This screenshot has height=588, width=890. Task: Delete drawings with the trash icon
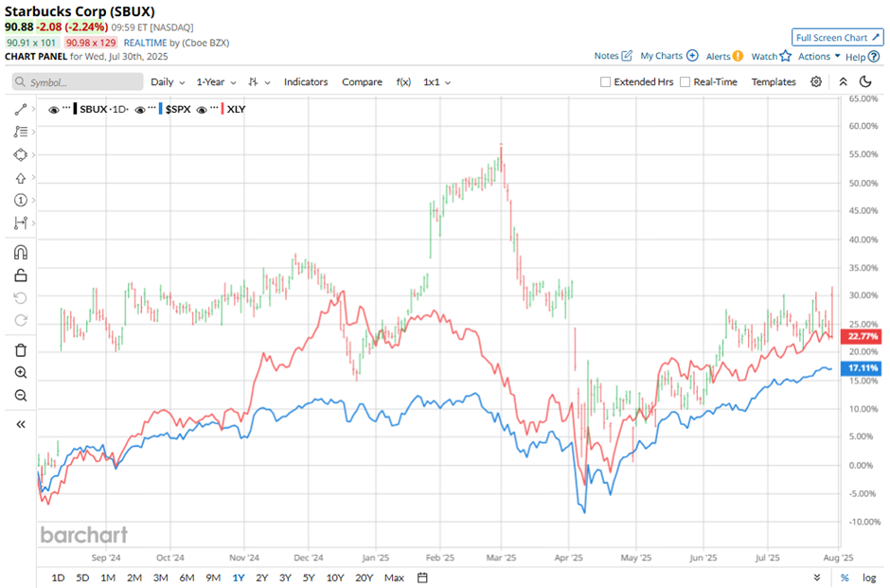[x=21, y=349]
